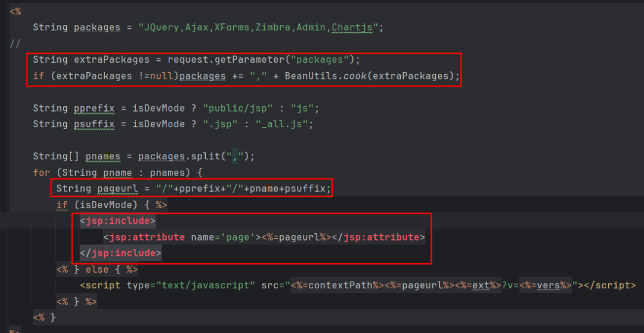The width and height of the screenshot is (644, 333).
Task: Click the closing </script> tag
Action: [x=610, y=285]
